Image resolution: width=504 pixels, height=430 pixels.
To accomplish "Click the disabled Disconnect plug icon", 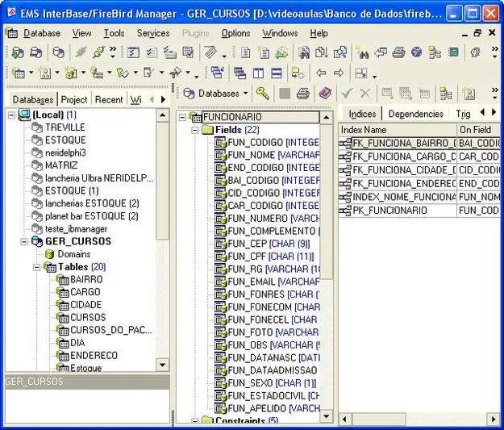I will [x=81, y=52].
